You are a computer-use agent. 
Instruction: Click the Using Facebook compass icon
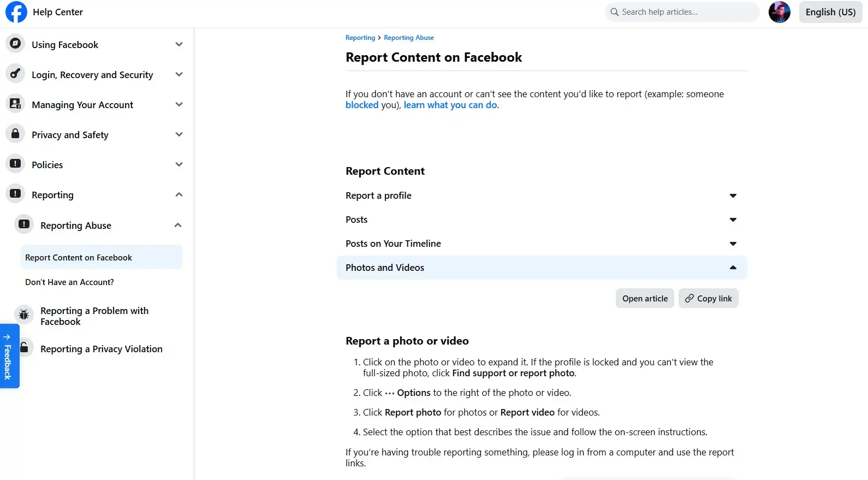(x=15, y=43)
